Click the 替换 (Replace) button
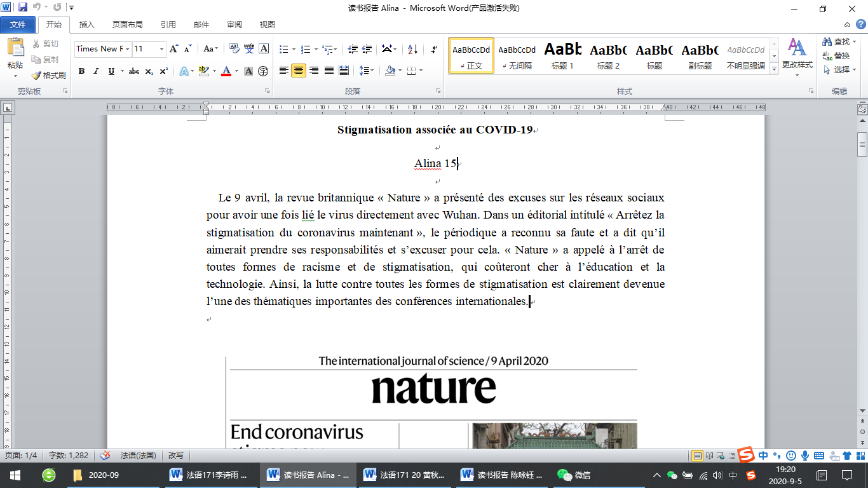The height and width of the screenshot is (488, 868). coord(836,56)
